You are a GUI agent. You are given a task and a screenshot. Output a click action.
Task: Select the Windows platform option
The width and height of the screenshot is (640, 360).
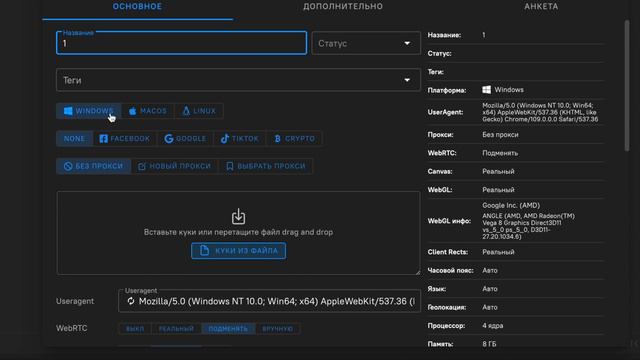(x=89, y=111)
